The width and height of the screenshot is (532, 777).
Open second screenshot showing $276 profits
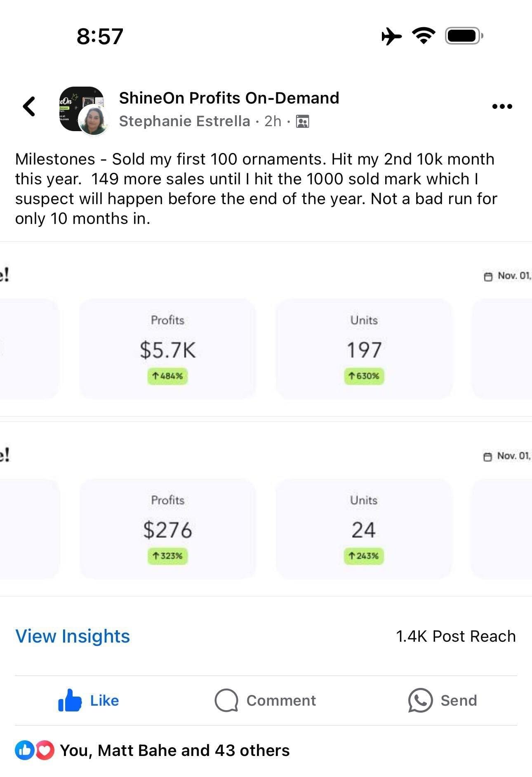tap(266, 509)
